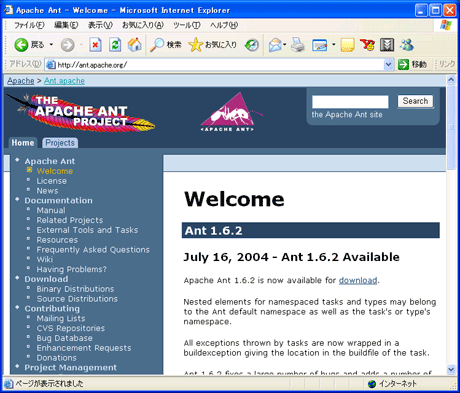This screenshot has width=460, height=393.
Task: Expand the address bar URL dropdown
Action: 388,64
